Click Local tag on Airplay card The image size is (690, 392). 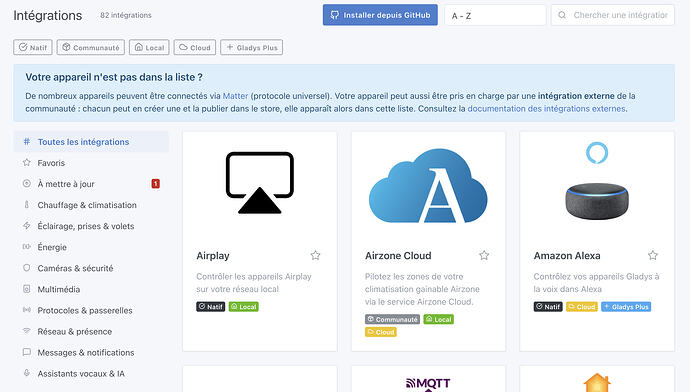point(244,307)
